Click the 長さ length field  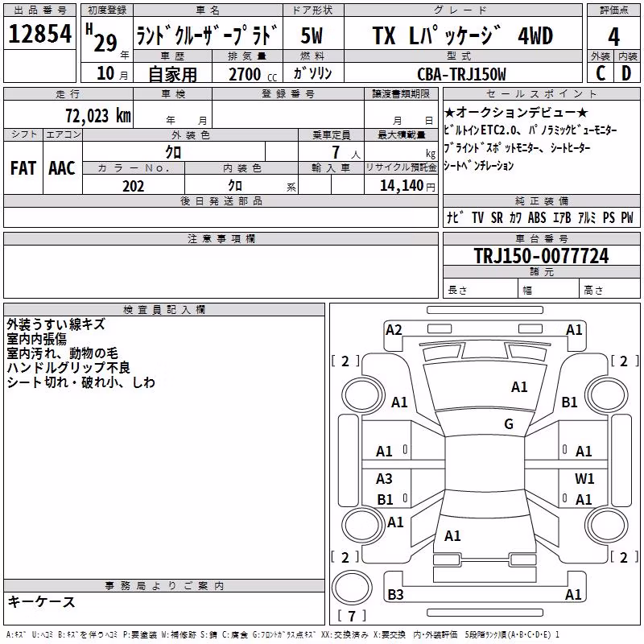tap(480, 290)
